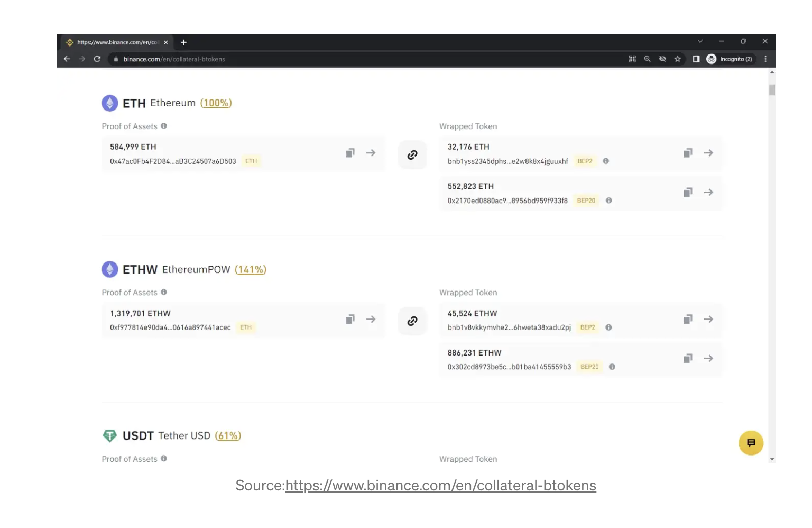Open the Incognito (2) profile button
The height and width of the screenshot is (528, 812).
click(730, 59)
